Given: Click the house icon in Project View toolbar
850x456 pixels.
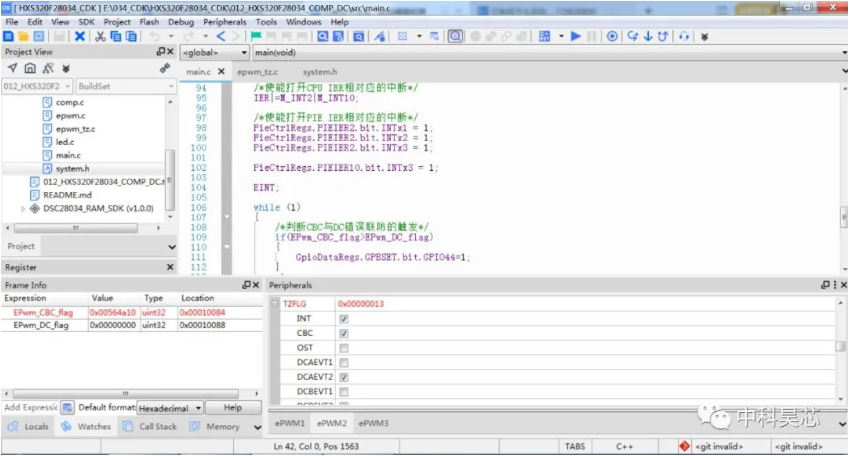Looking at the screenshot, I should tap(30, 68).
